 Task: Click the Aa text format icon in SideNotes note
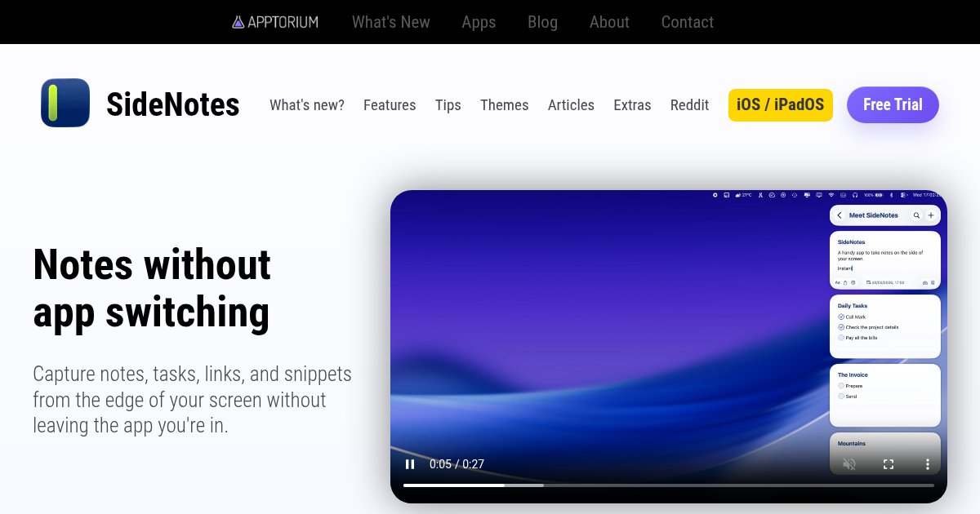click(x=837, y=282)
